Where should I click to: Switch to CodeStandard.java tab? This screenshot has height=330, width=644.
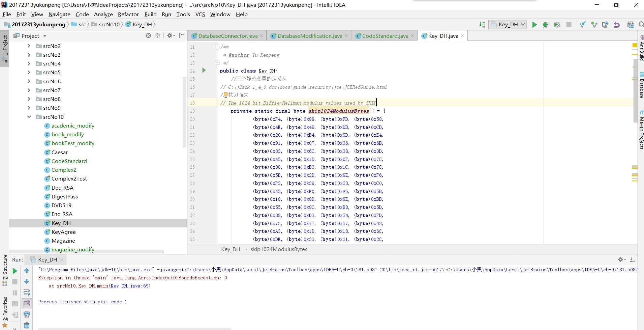pos(385,36)
